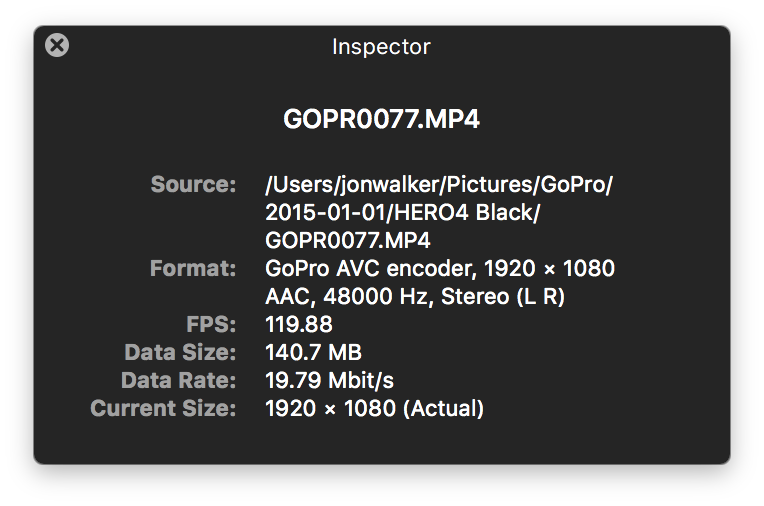Close the Inspector window

58,45
